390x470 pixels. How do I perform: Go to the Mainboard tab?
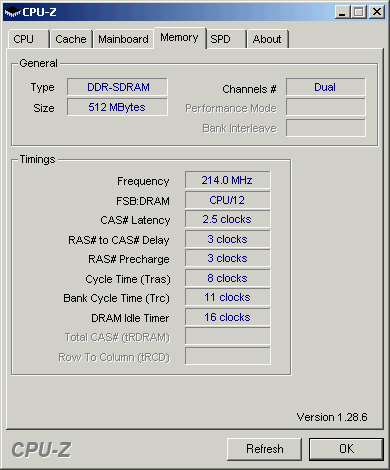(123, 39)
